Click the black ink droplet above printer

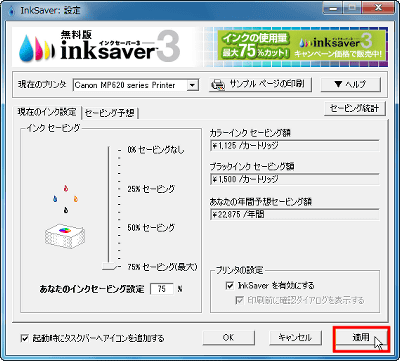point(66,210)
